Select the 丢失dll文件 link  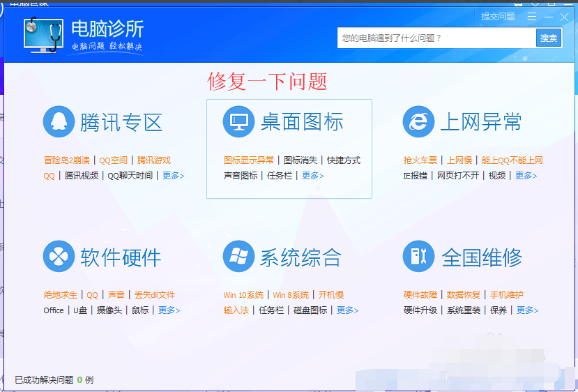pyautogui.click(x=155, y=294)
